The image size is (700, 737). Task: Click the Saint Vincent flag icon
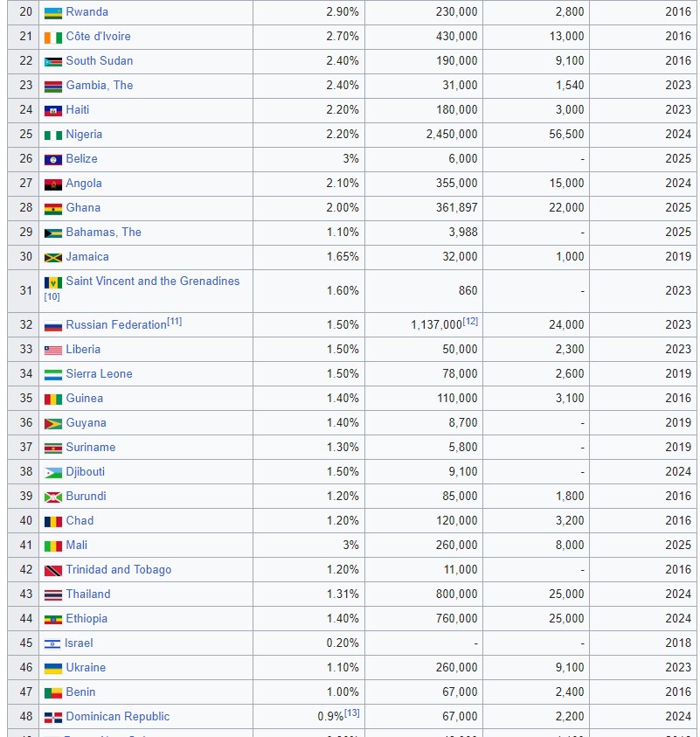coord(53,282)
